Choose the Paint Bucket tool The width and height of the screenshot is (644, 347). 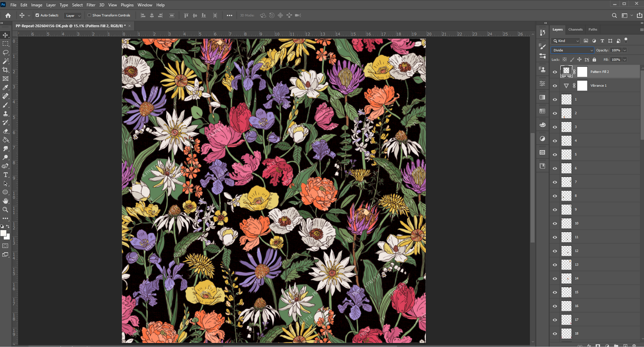tap(5, 140)
